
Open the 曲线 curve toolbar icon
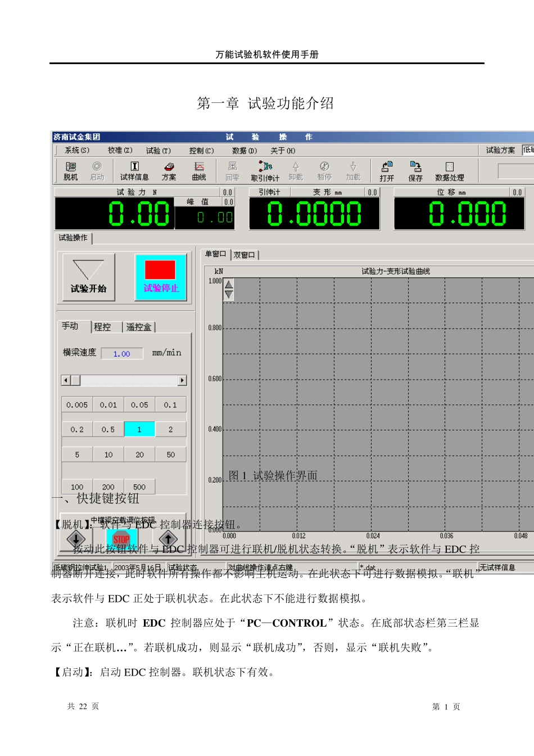click(x=199, y=171)
